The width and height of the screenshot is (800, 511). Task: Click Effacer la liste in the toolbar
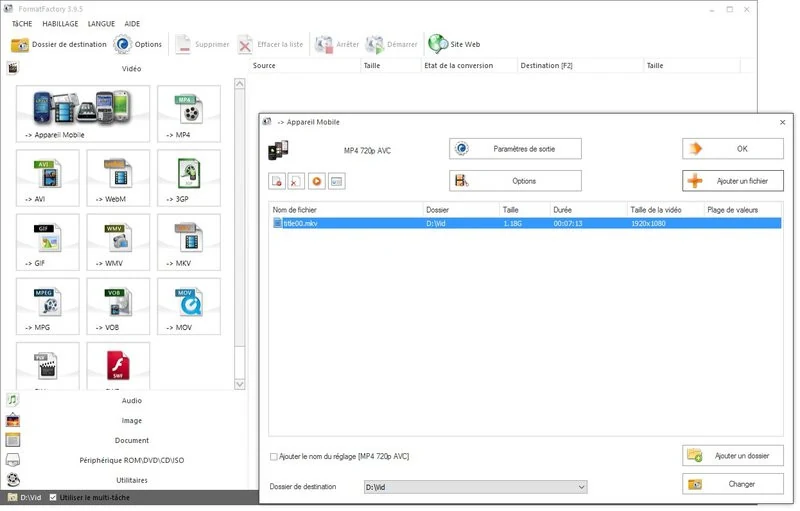coord(270,44)
